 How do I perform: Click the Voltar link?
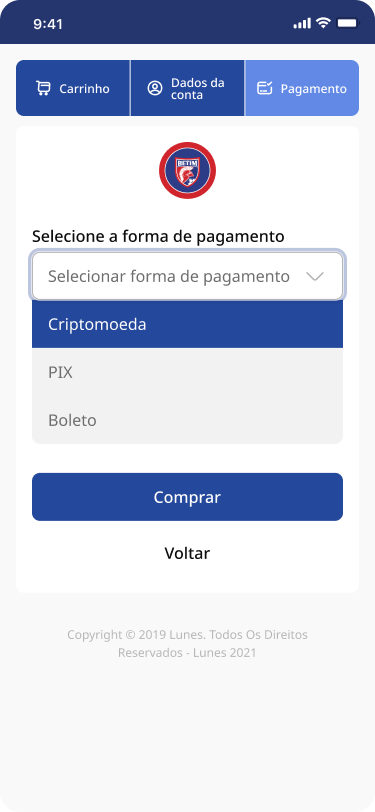pos(188,553)
